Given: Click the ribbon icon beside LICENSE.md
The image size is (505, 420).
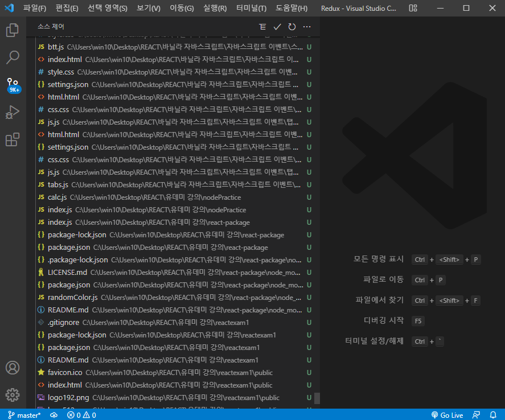Looking at the screenshot, I should (41, 272).
